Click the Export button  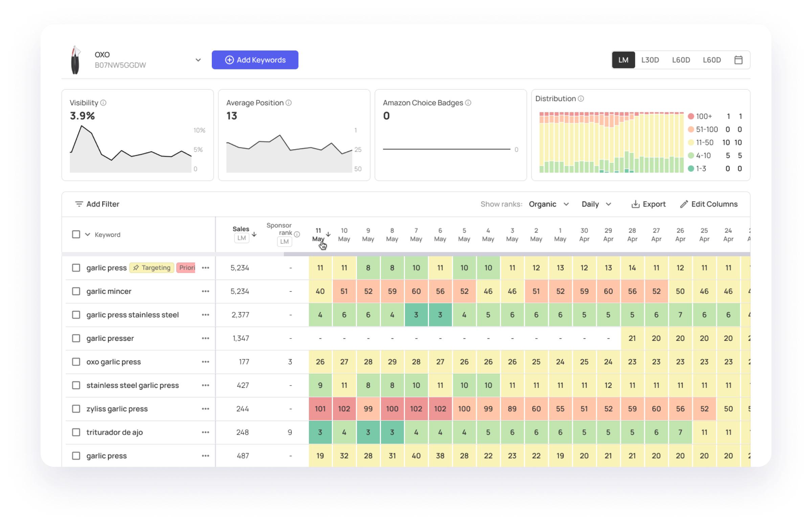coord(648,204)
